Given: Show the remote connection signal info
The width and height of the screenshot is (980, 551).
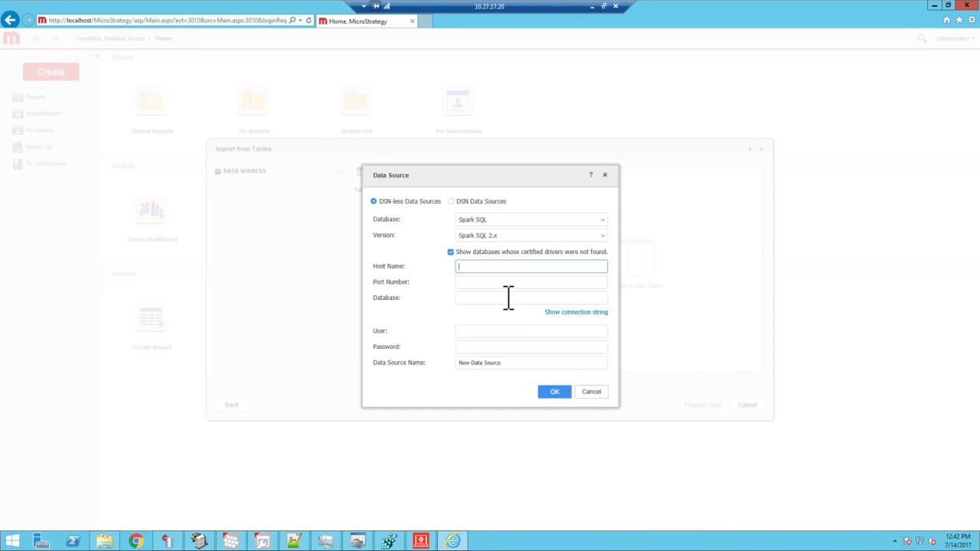Looking at the screenshot, I should click(x=387, y=6).
